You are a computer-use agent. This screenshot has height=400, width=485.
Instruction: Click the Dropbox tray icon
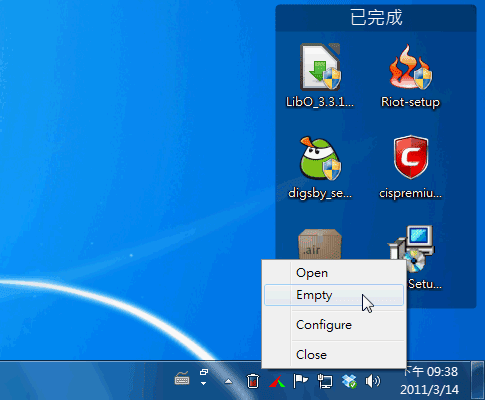point(349,381)
